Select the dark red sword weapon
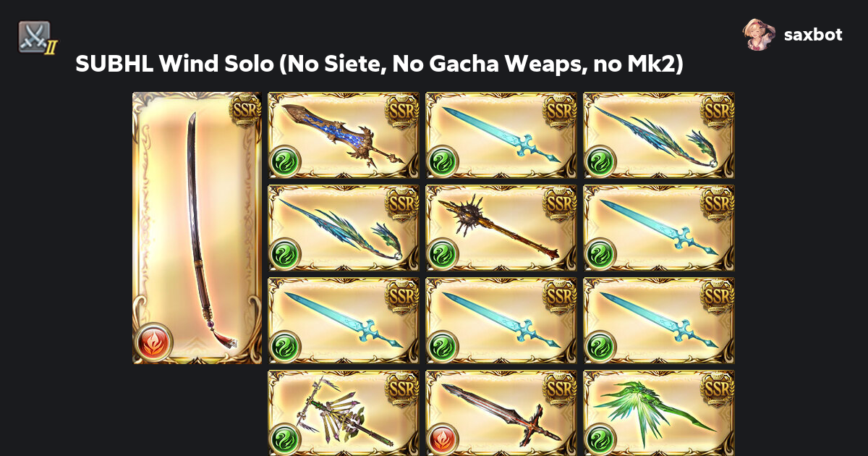This screenshot has width=868, height=456. [501, 413]
